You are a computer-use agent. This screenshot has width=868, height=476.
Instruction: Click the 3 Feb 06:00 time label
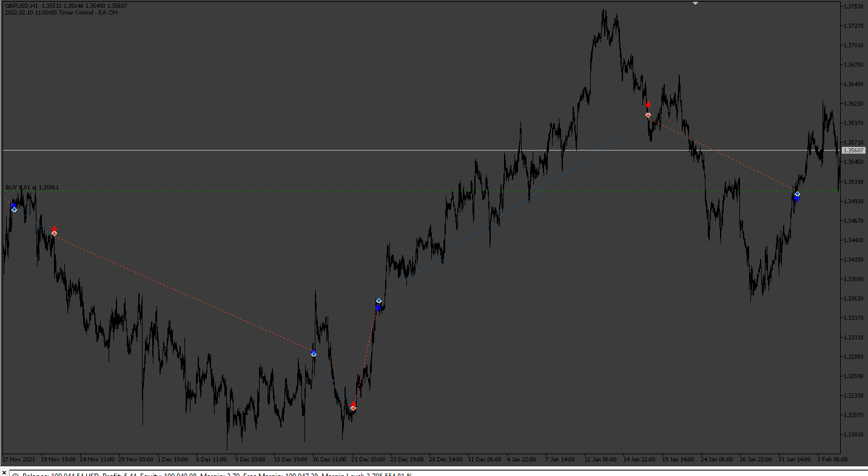(833, 459)
